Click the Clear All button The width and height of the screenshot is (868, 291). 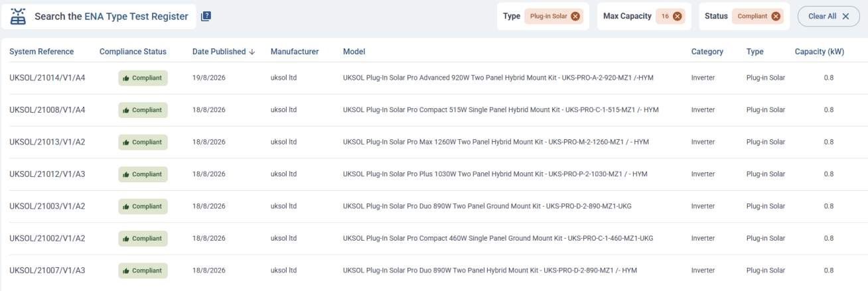[x=828, y=17]
